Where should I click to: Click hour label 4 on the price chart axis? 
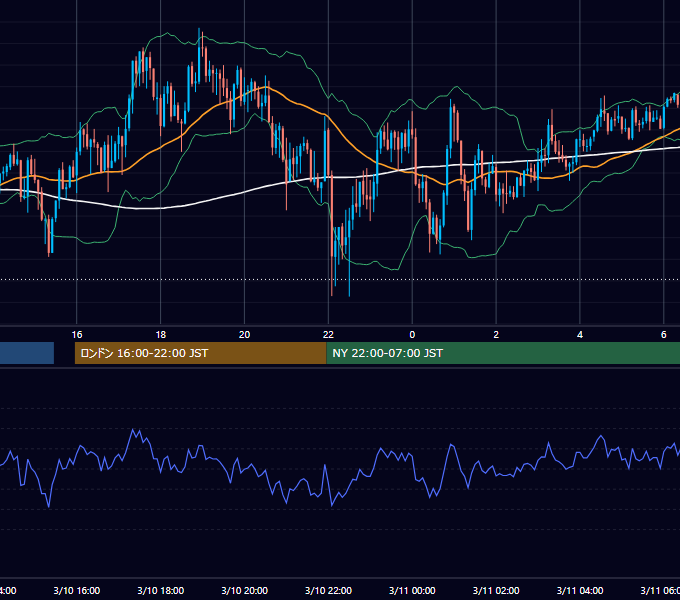point(580,335)
